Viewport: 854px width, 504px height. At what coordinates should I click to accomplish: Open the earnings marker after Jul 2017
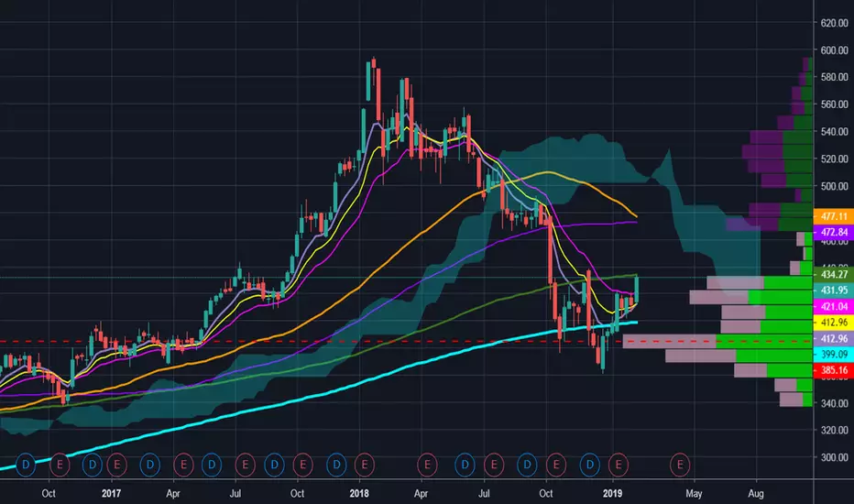(245, 465)
